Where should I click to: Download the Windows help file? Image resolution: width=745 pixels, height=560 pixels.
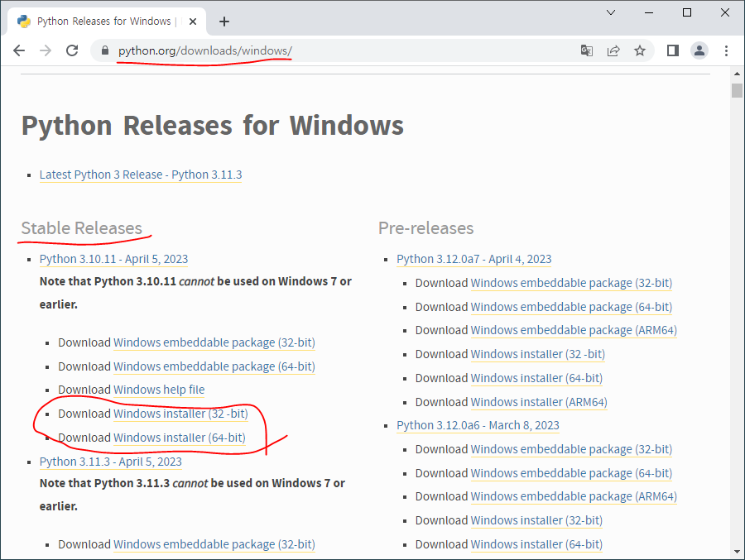tap(159, 390)
